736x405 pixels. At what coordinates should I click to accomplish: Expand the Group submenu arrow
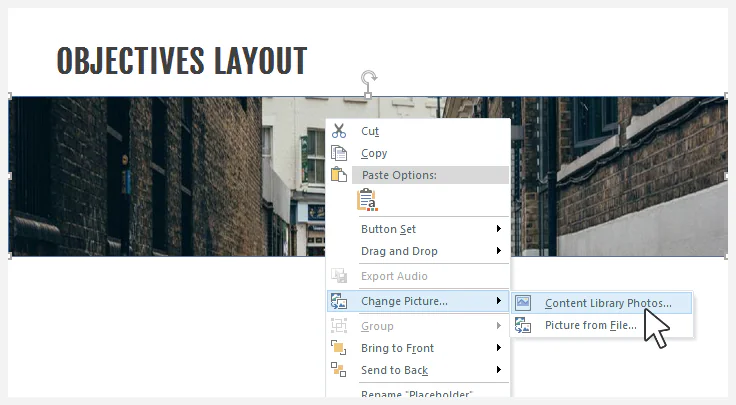click(x=498, y=325)
